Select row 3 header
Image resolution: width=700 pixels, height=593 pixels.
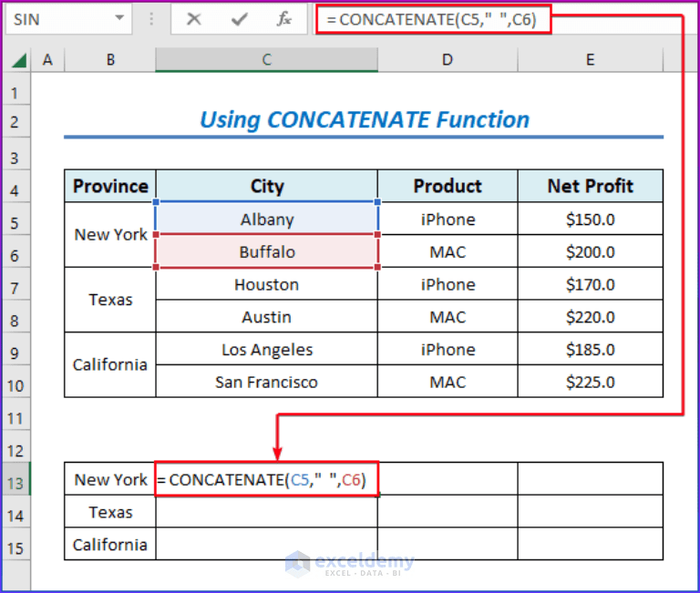point(16,154)
